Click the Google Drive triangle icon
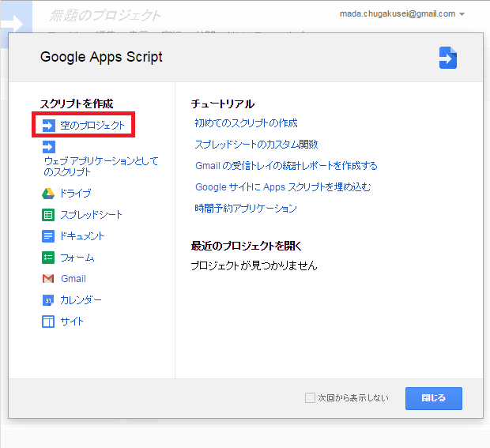Viewport: 490px width, 448px height. point(48,194)
